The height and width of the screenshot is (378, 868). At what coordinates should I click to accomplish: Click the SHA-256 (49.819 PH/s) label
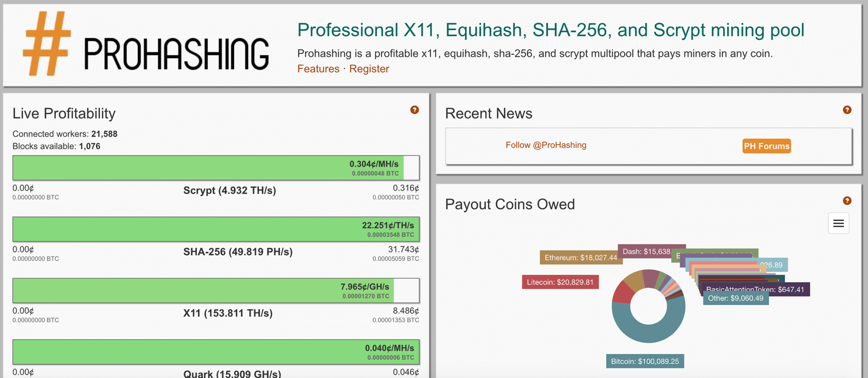[x=238, y=252]
